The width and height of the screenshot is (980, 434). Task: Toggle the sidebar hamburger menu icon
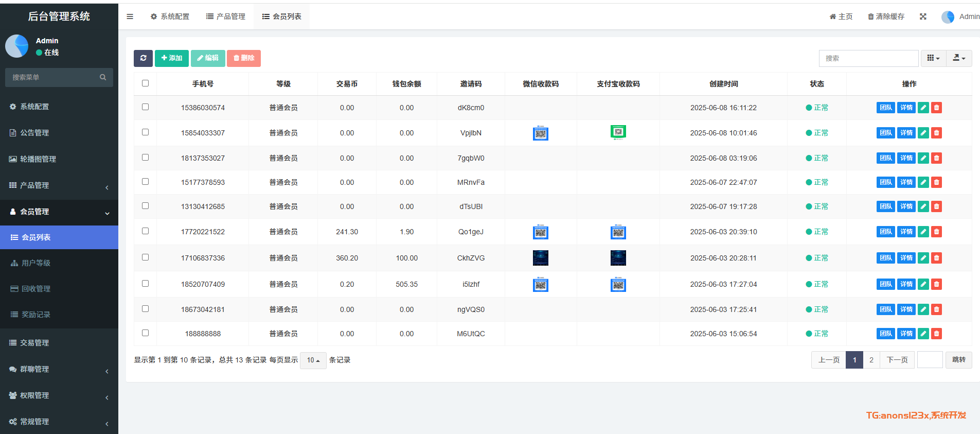[130, 16]
